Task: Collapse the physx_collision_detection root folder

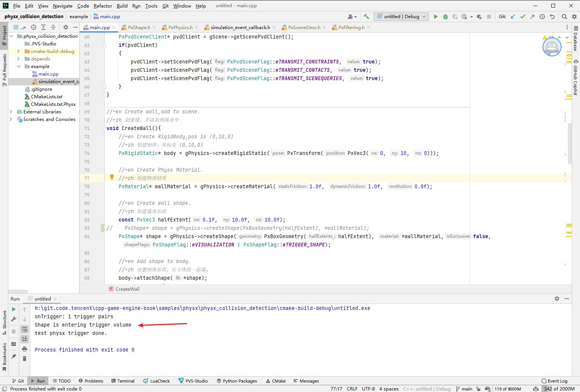Action: point(11,36)
